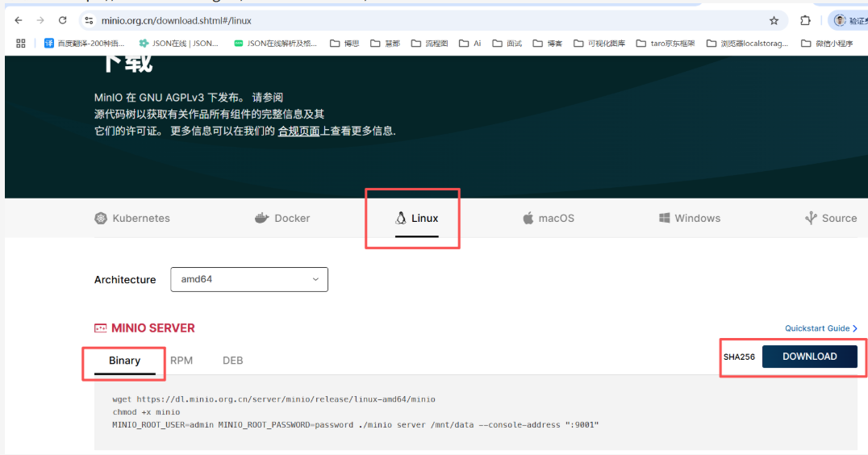
Task: Open the Quickstart Guide link
Action: 821,328
